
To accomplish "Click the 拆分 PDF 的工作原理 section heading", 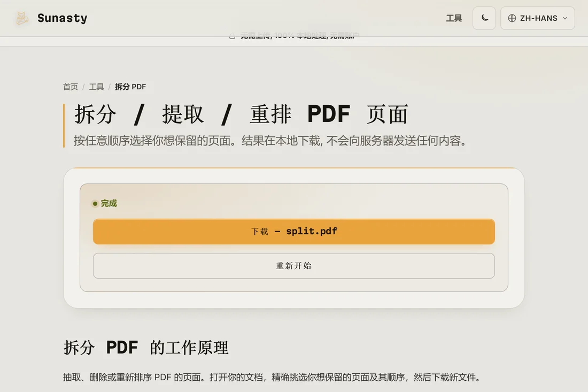I will 145,348.
